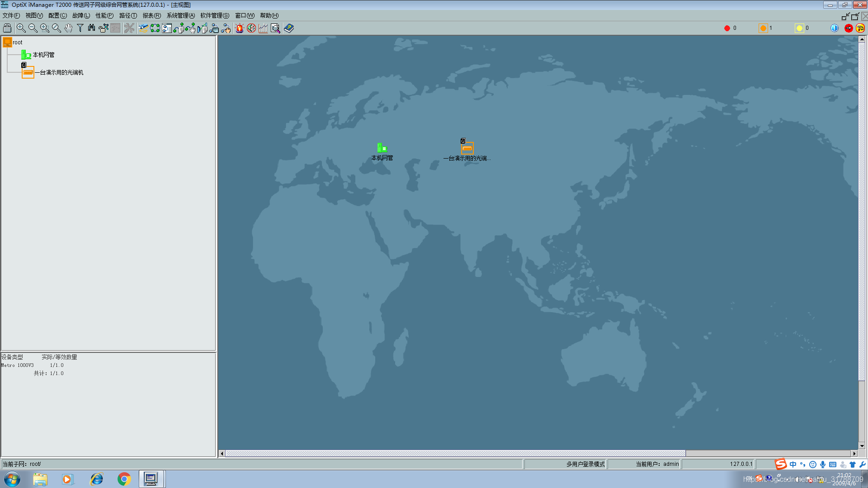Select the pan hand tool

(68, 28)
